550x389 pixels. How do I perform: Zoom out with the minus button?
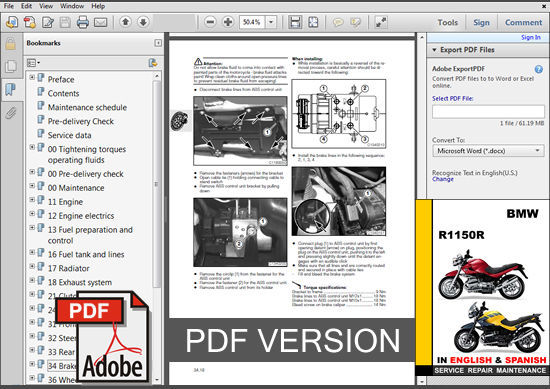point(210,22)
